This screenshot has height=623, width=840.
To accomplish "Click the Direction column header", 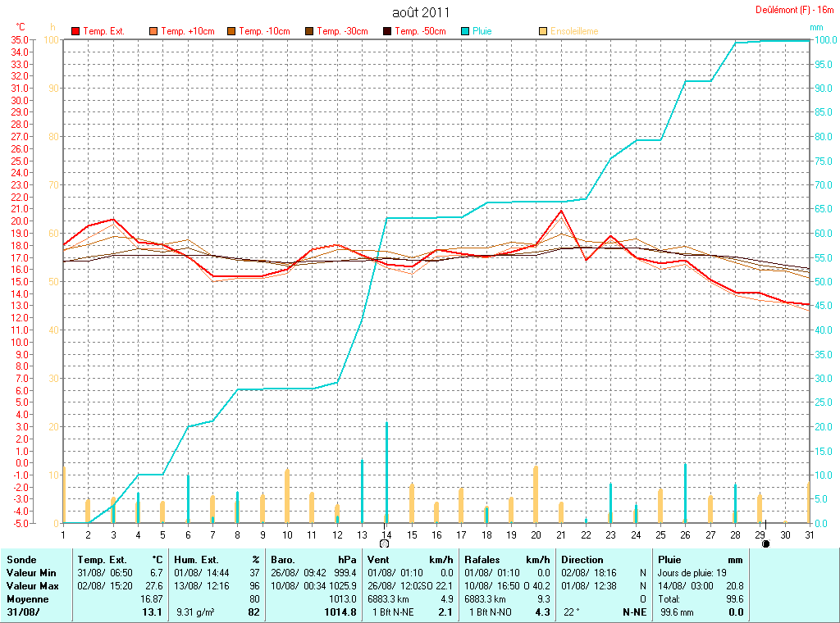I will click(x=582, y=560).
